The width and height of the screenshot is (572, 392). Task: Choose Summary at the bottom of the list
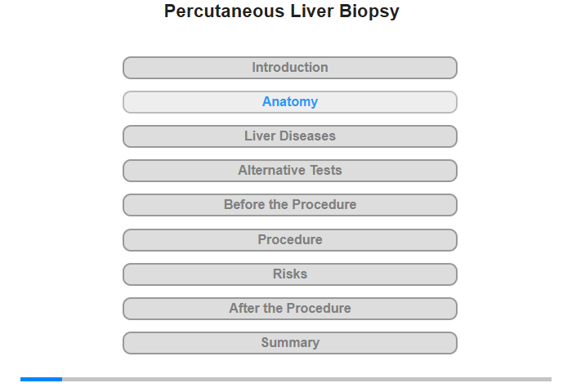coord(290,343)
